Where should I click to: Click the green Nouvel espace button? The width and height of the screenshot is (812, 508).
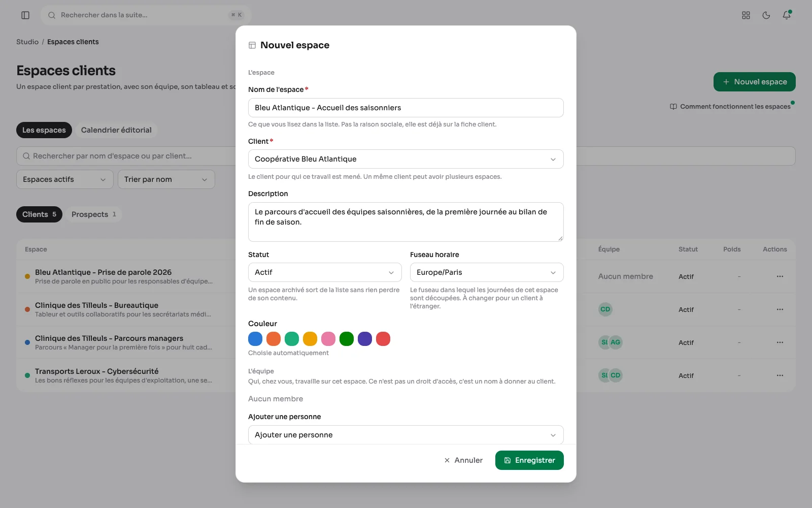[755, 82]
